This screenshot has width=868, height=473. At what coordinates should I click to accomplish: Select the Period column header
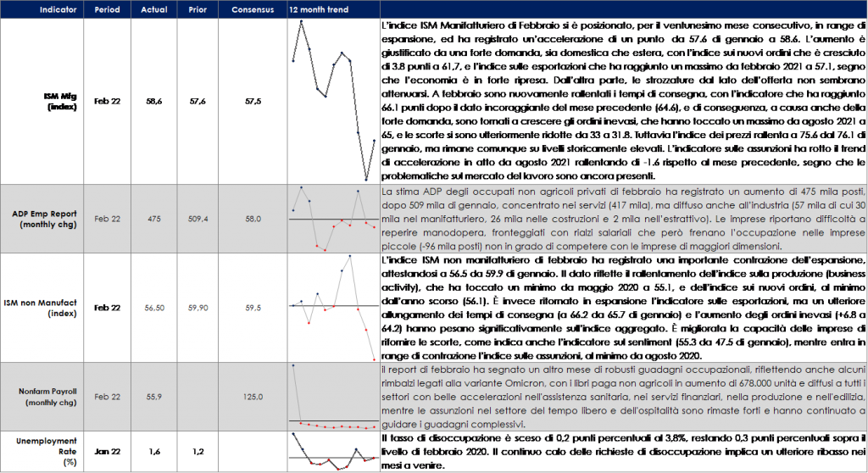(108, 8)
